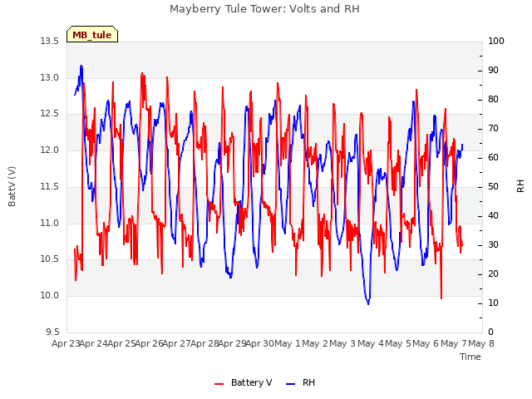Click the May 2 date label
The height and width of the screenshot is (399, 532).
(315, 344)
